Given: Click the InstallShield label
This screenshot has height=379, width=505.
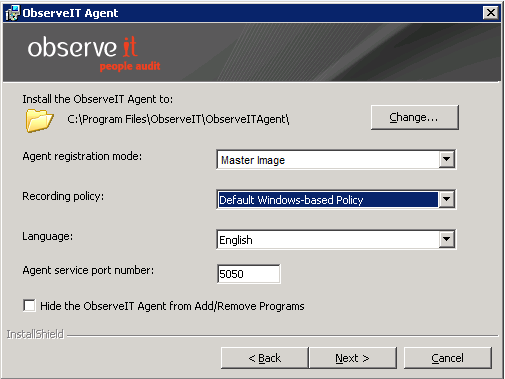Looking at the screenshot, I should (35, 334).
